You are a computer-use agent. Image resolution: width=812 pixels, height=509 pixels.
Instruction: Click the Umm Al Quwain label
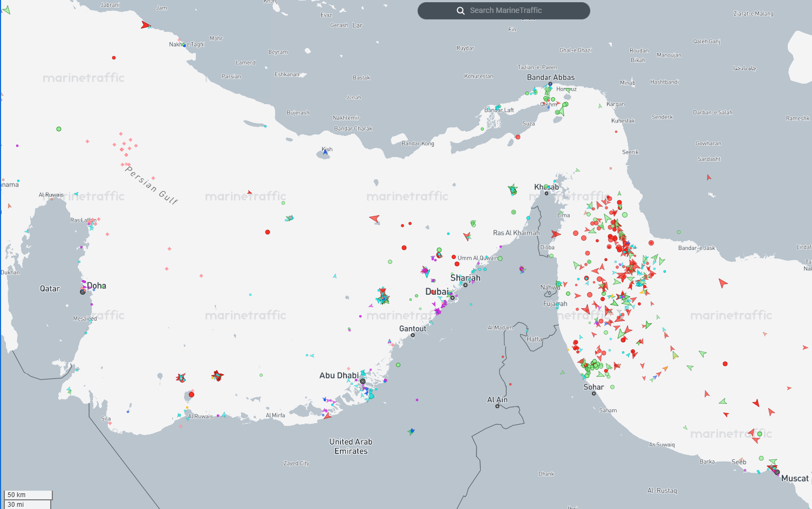pyautogui.click(x=478, y=258)
